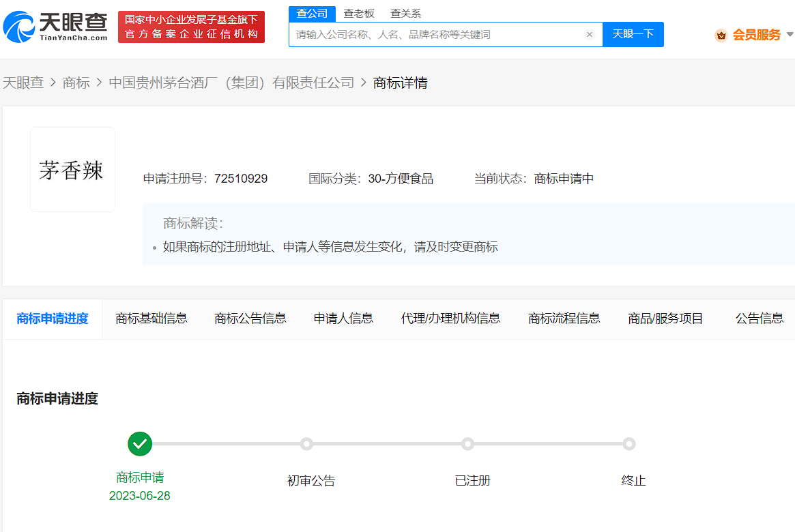Click the TianYanCha logo
Screen dimensions: 795x532
(x=56, y=26)
